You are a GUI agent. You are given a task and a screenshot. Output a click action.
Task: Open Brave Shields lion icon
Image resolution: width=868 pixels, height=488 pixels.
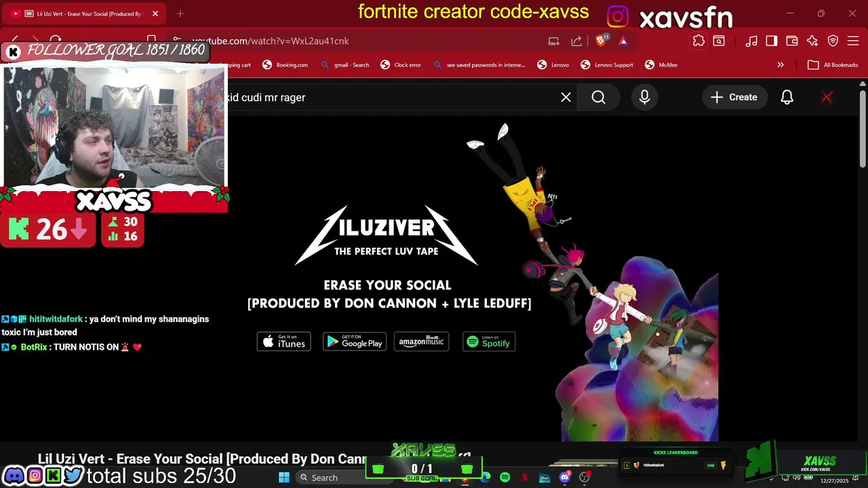pyautogui.click(x=601, y=41)
